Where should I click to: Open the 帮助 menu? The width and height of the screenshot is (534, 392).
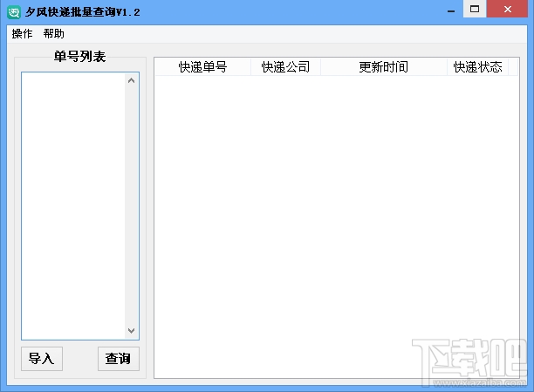coord(54,34)
